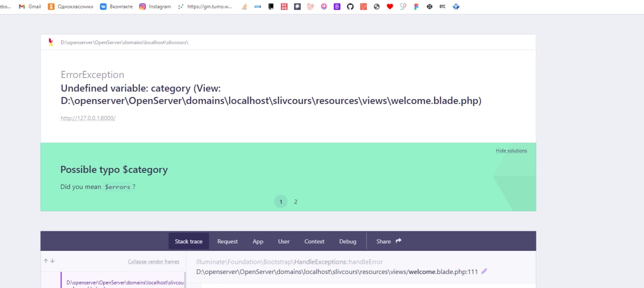The width and height of the screenshot is (644, 288).
Task: Open the MDB bookmark icon
Action: pos(258,7)
